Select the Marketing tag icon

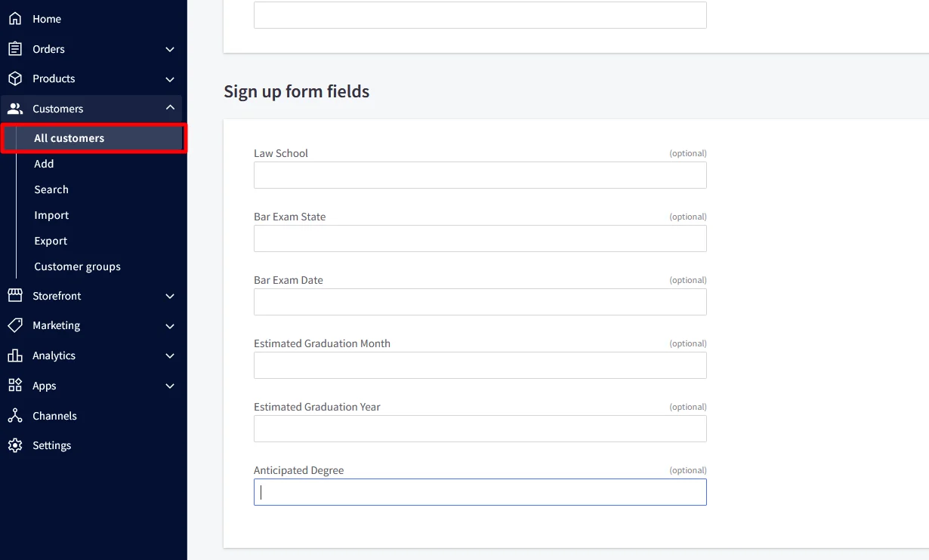pos(16,325)
